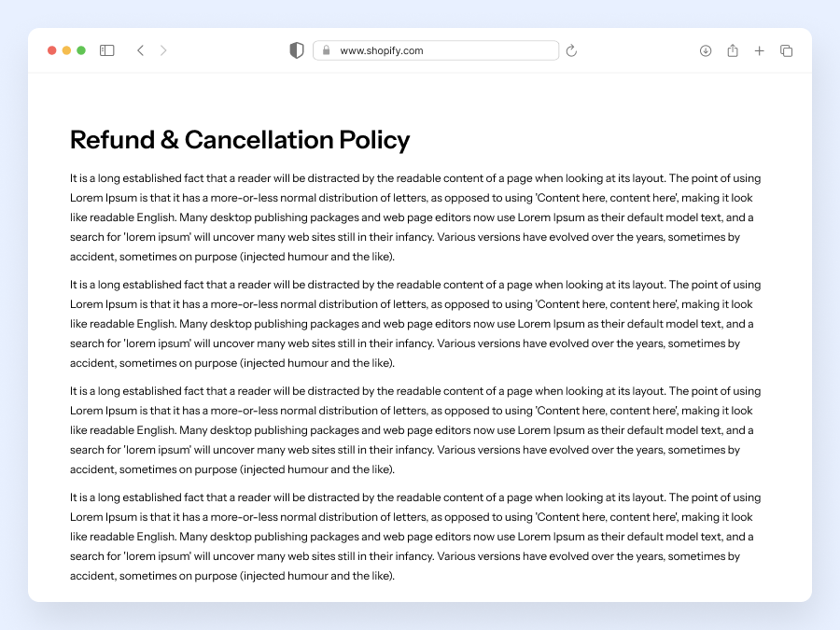840x630 pixels.
Task: Open a new tab with the plus button
Action: (x=760, y=50)
